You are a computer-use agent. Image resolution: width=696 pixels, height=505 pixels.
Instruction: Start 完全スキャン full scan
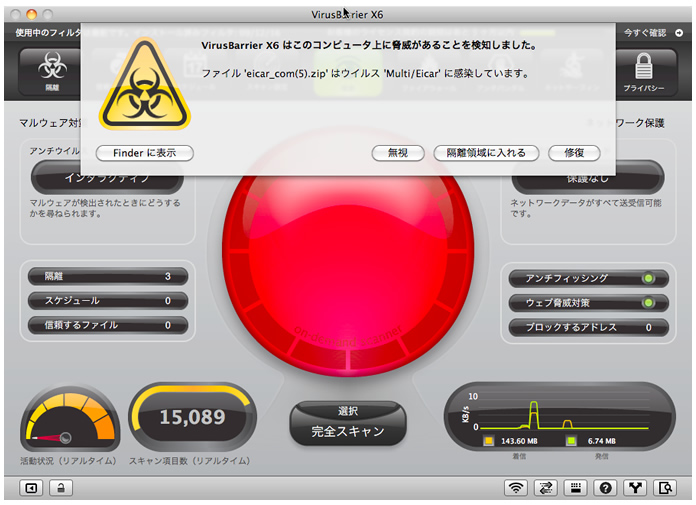348,431
